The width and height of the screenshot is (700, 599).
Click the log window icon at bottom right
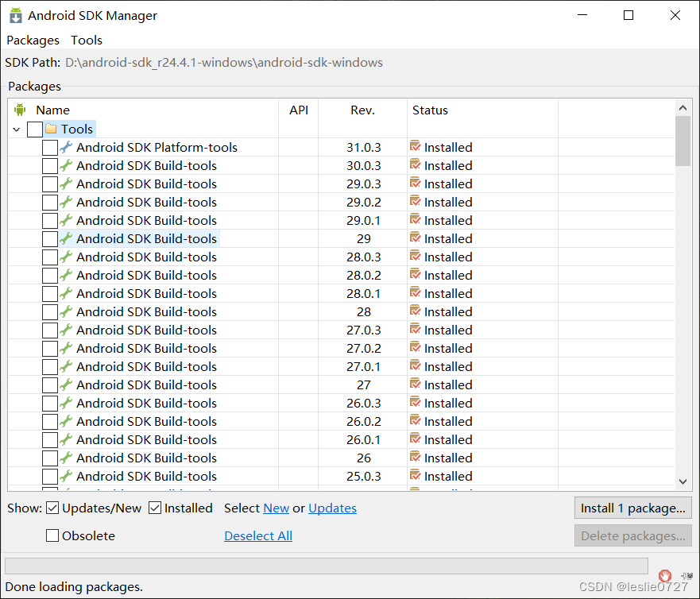[x=686, y=576]
